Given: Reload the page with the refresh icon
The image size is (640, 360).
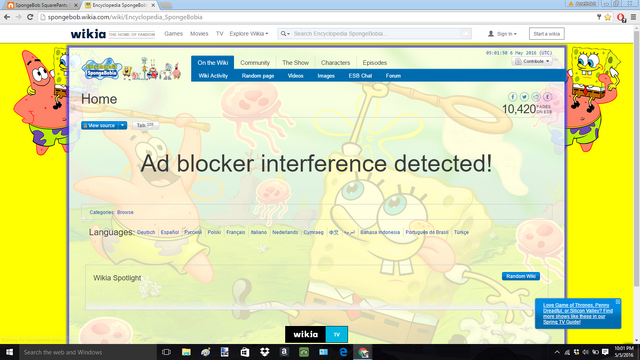Looking at the screenshot, I should [x=30, y=17].
